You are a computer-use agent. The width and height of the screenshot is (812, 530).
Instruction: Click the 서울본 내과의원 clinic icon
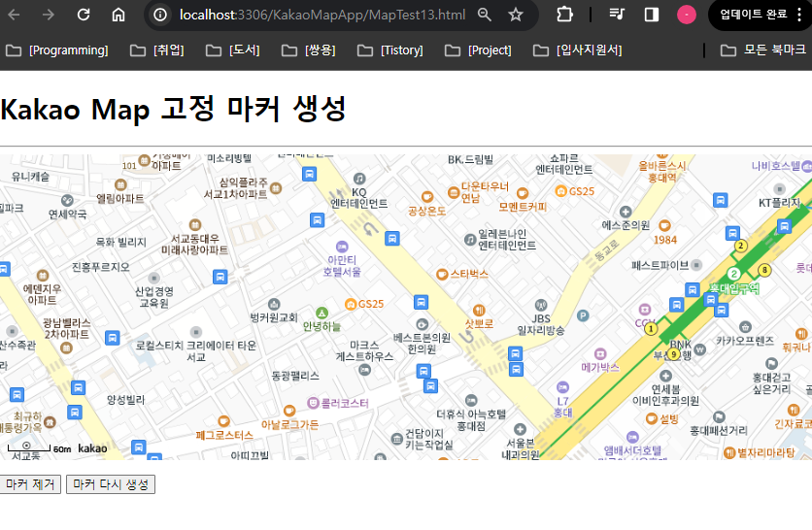[x=521, y=430]
